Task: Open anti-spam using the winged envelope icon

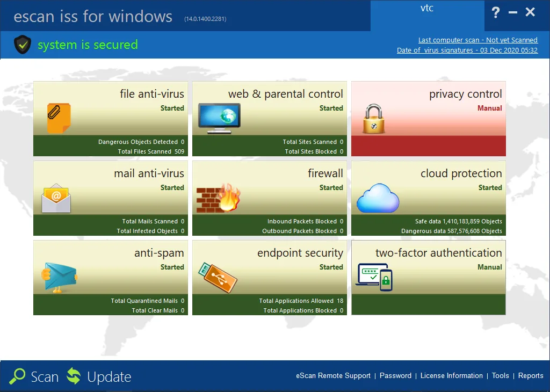Action: [59, 276]
